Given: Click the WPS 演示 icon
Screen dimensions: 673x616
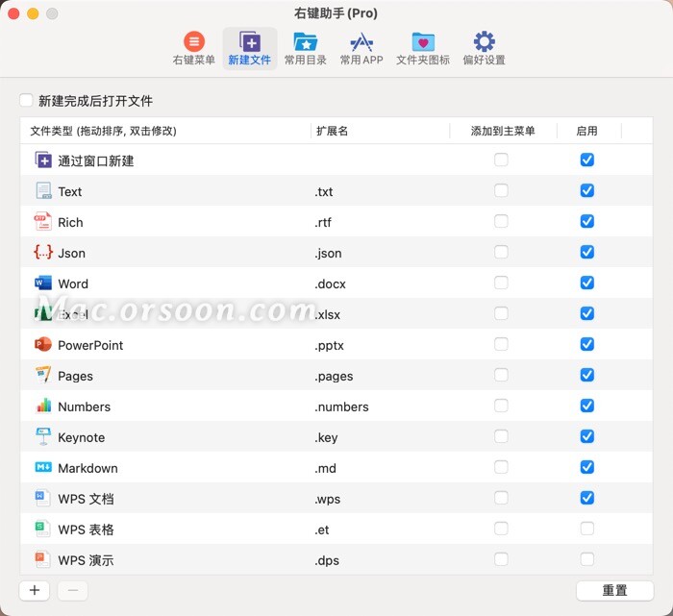Looking at the screenshot, I should (x=42, y=559).
